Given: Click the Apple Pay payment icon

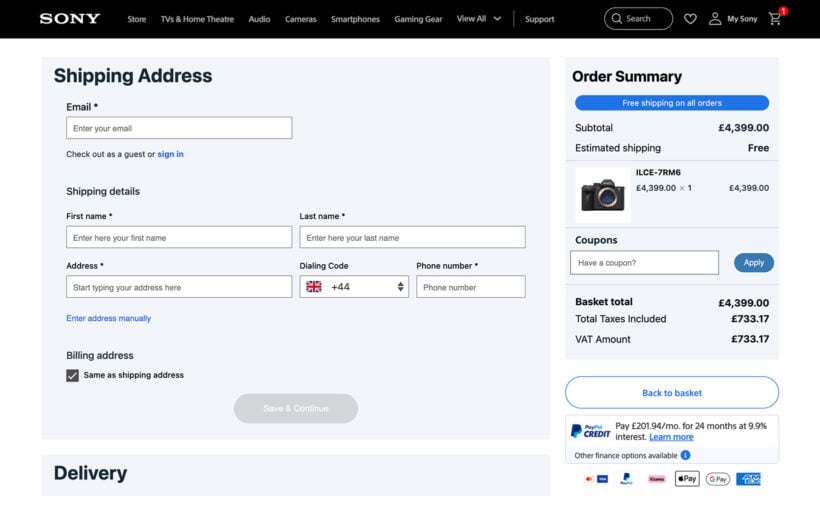Looking at the screenshot, I should pos(687,478).
